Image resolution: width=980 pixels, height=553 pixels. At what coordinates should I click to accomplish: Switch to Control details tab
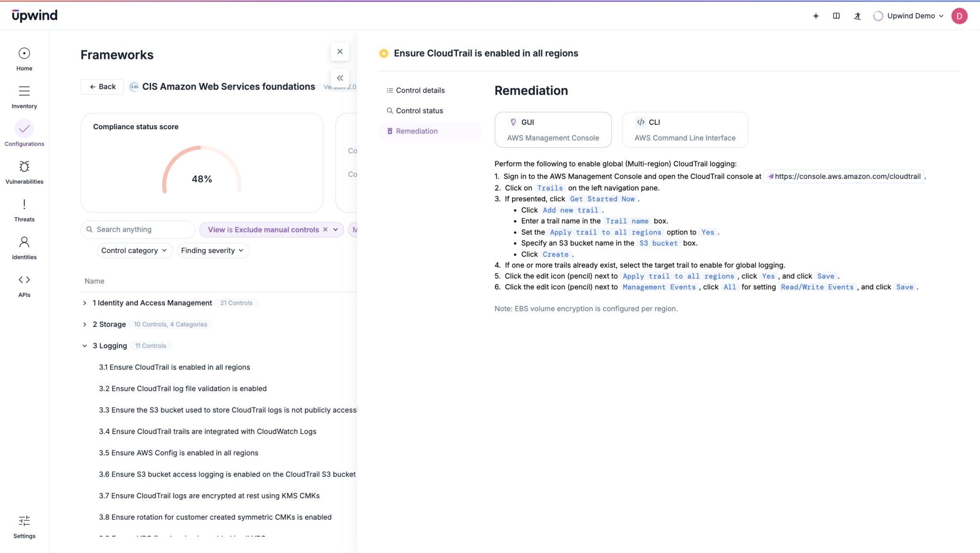pyautogui.click(x=420, y=90)
